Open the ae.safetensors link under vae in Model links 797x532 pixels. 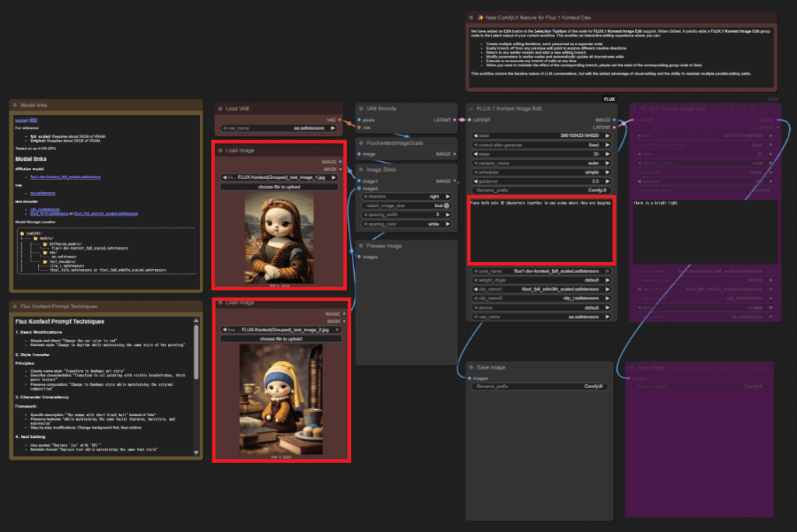coord(43,193)
